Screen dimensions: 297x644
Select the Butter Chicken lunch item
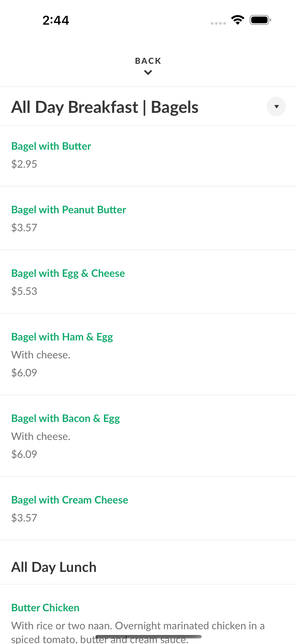point(148,615)
